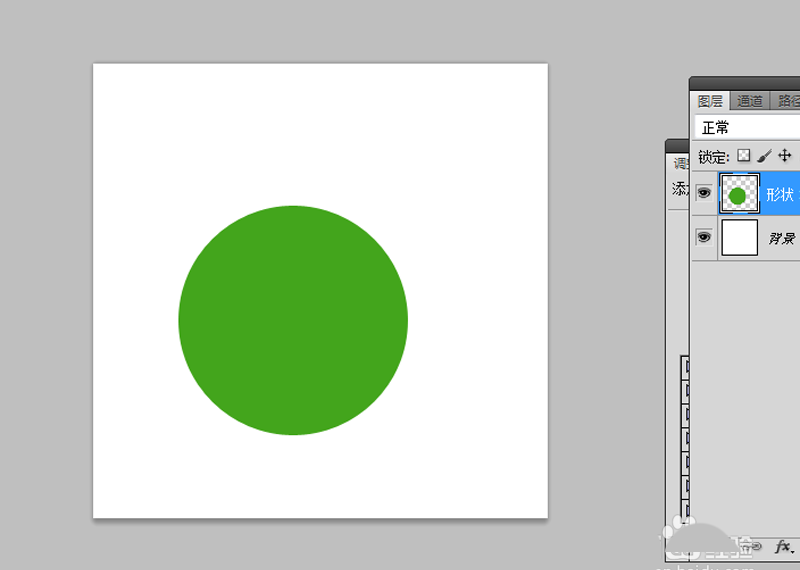The height and width of the screenshot is (570, 800).
Task: Click the white 背景 layer thumbnail
Action: 739,238
